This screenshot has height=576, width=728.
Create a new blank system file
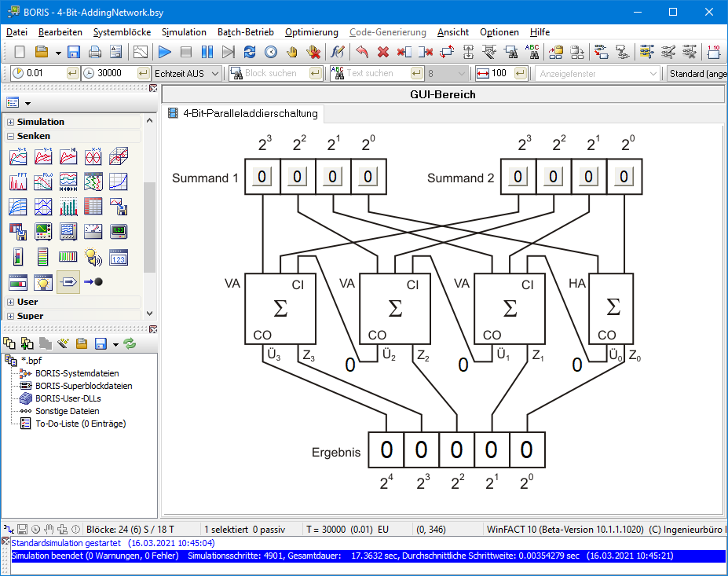point(20,52)
